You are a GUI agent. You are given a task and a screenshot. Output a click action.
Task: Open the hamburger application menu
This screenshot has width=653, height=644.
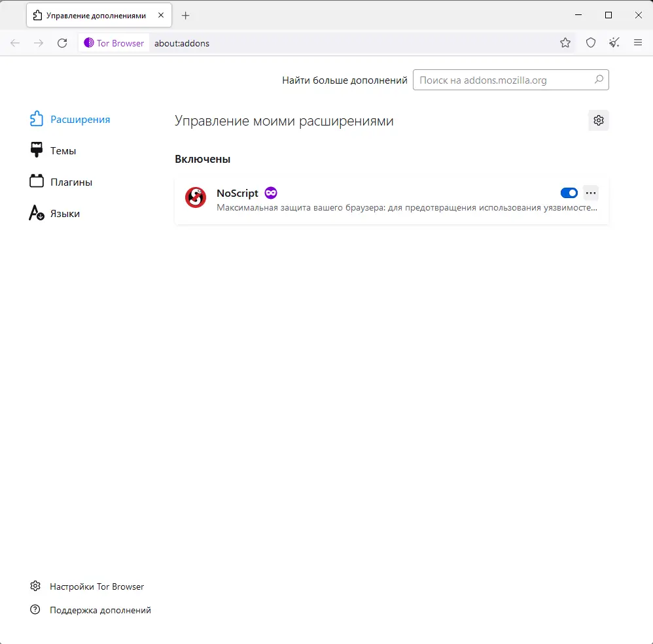click(x=637, y=42)
